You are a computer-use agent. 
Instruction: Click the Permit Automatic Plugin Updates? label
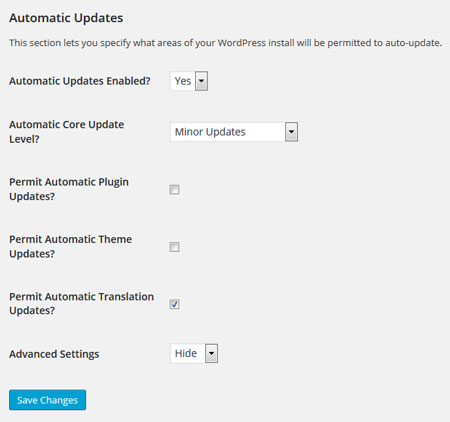pos(69,189)
